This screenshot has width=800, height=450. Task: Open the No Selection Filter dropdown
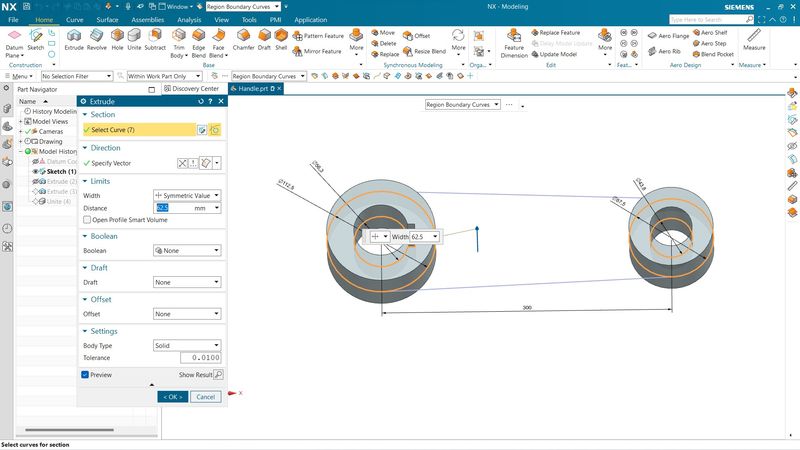pyautogui.click(x=77, y=76)
